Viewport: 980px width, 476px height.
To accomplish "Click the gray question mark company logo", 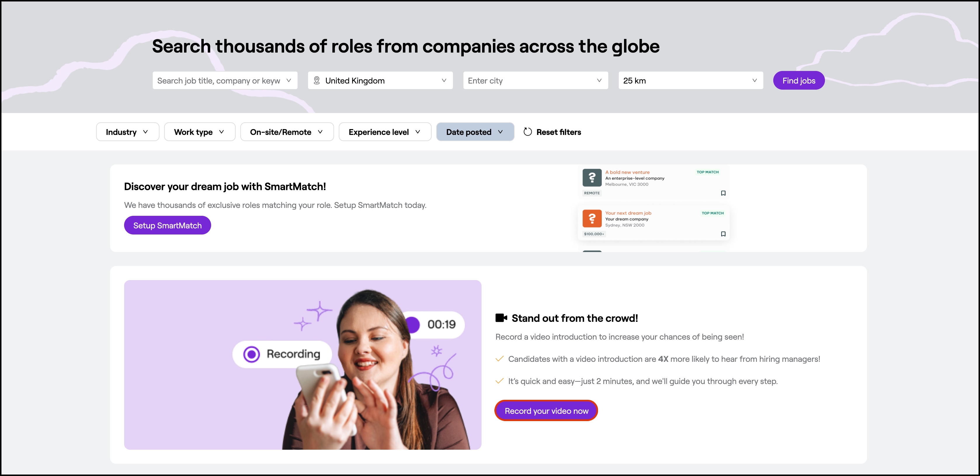I will 592,177.
